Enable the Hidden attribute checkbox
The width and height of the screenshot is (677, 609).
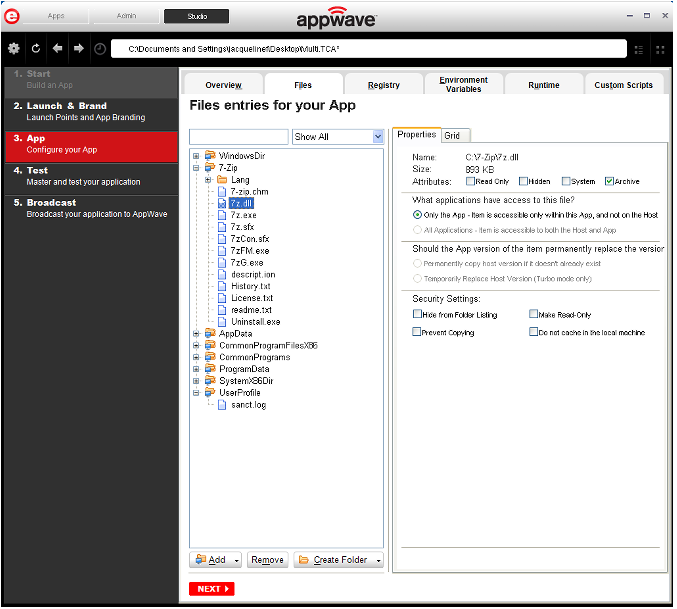coord(523,181)
